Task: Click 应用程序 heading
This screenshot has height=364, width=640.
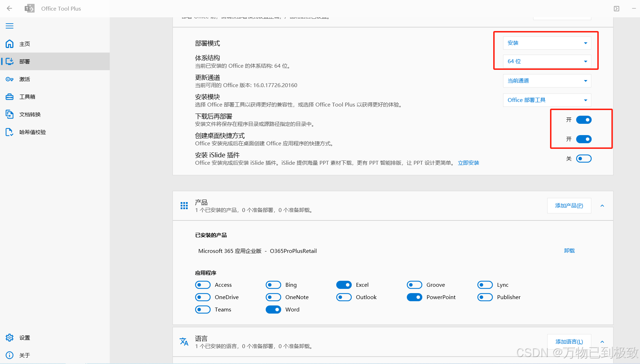Action: tap(206, 273)
